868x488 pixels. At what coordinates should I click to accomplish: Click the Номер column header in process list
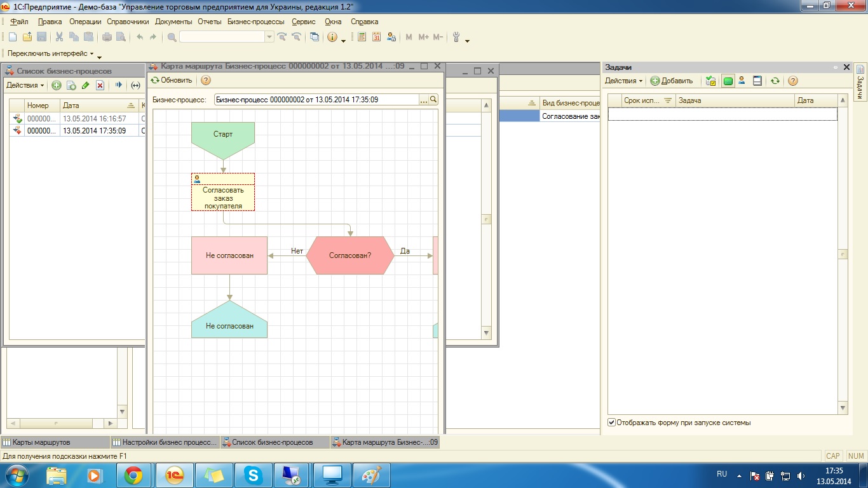[42, 105]
